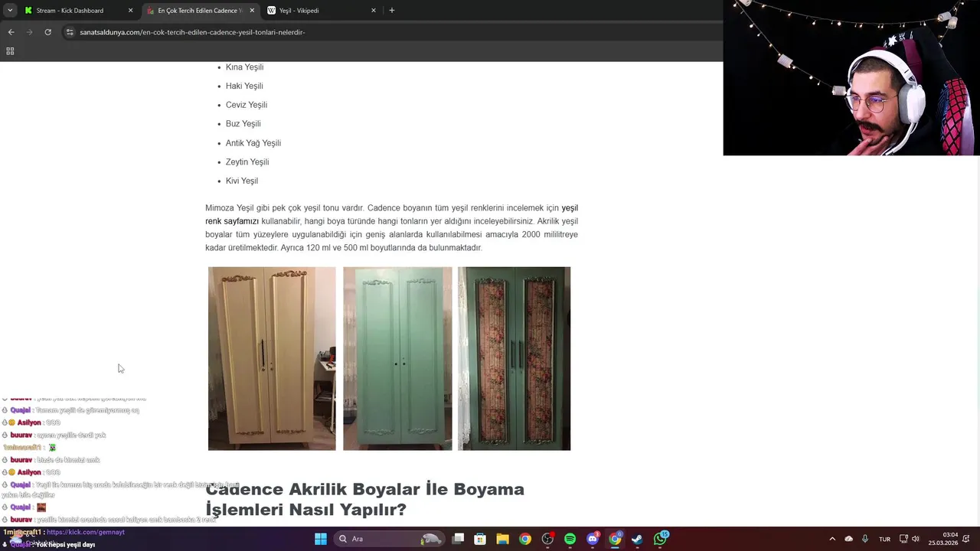Switch to the active Chrome profile window in taskbar
The image size is (980, 551).
tap(615, 539)
